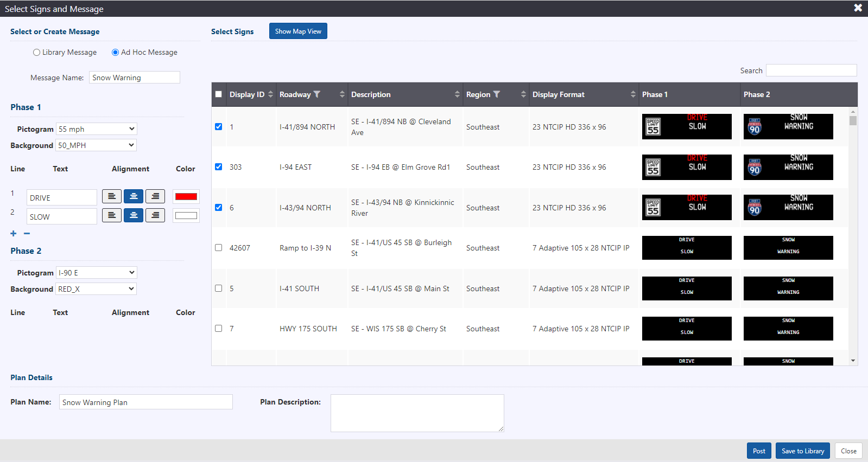Open Phase 2 Pictogram dropdown
This screenshot has height=462, width=868.
click(96, 273)
